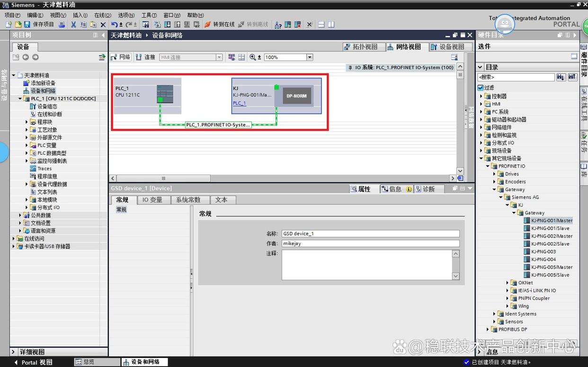Select 在线和诊断 under PLC_1
588x367 pixels.
click(50, 114)
